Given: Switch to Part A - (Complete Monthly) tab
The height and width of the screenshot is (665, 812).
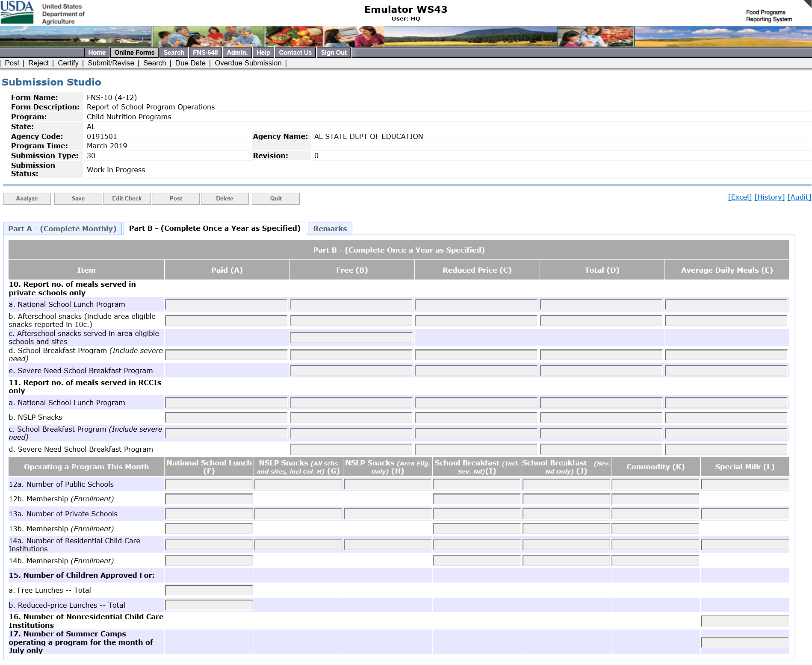Looking at the screenshot, I should (x=62, y=229).
